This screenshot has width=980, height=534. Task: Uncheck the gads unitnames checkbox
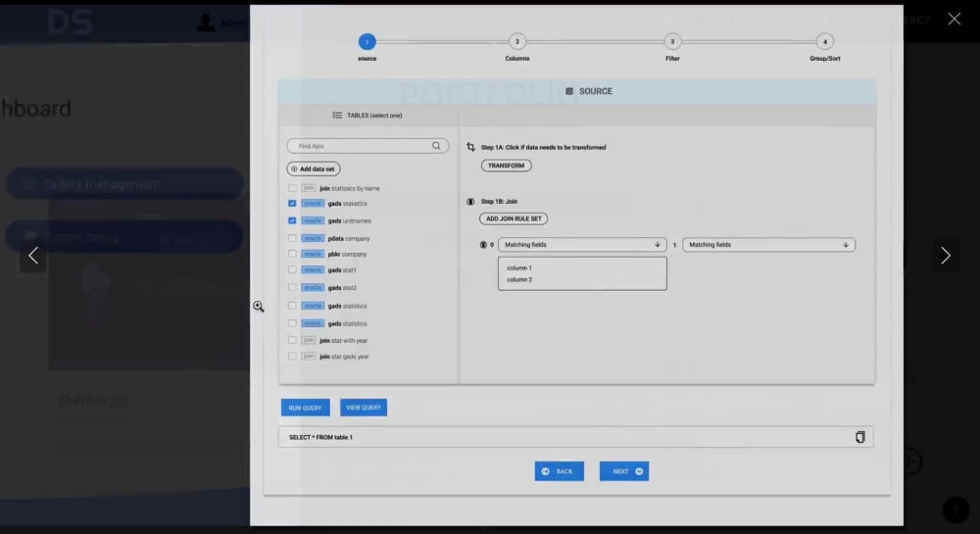292,220
